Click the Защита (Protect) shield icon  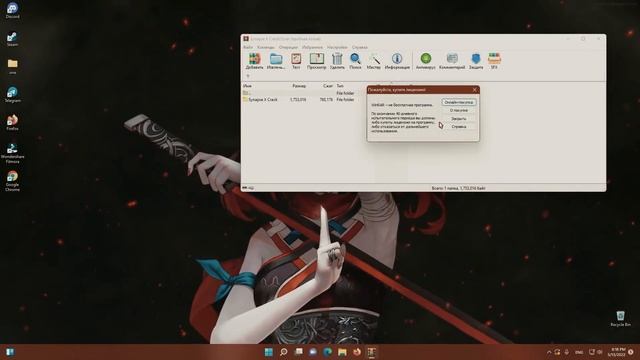tap(476, 61)
